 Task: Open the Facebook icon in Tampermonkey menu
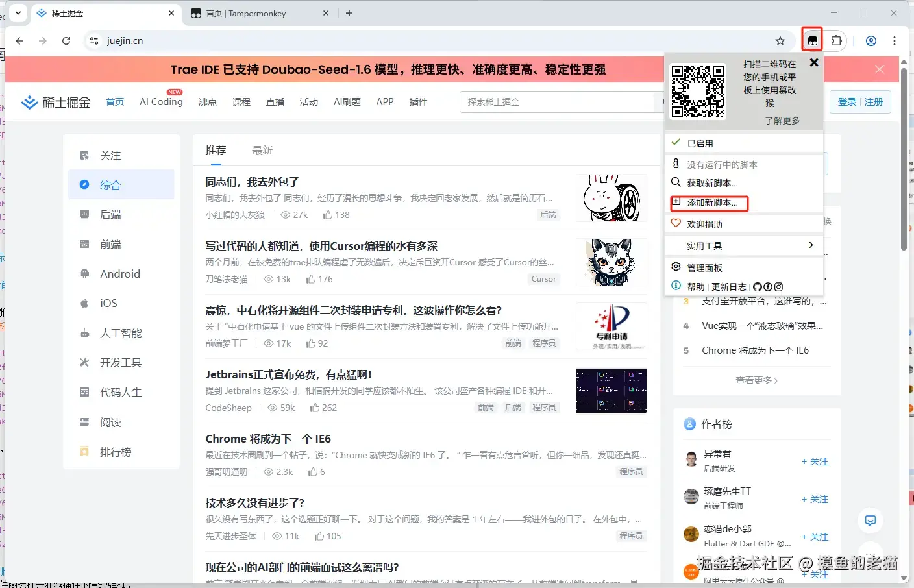coord(768,287)
